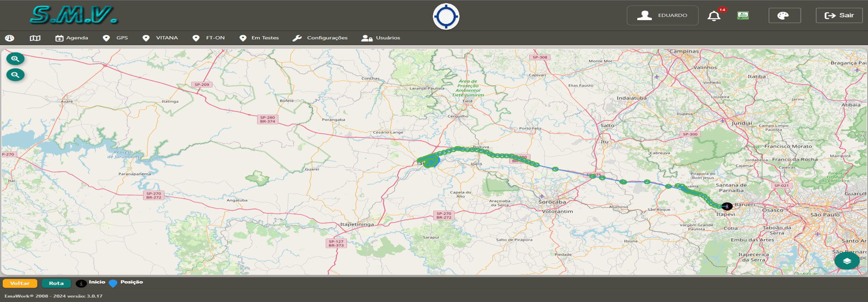Open the Agenda menu
This screenshot has width=868, height=302.
click(72, 38)
